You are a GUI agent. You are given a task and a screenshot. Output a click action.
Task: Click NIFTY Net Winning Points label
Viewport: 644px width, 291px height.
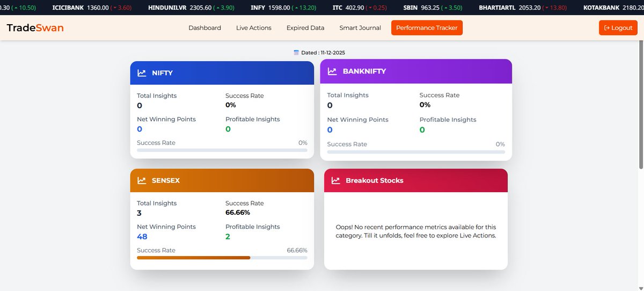pos(166,119)
